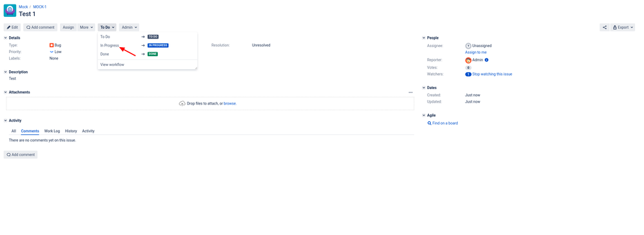The image size is (644, 235).
Task: Switch to the Activity tab
Action: pos(88,131)
